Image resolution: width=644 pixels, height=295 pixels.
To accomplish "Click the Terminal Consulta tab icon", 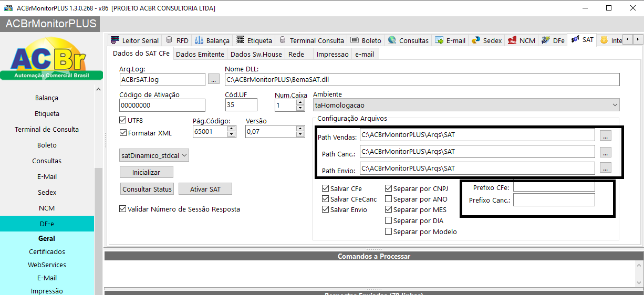I will 283,40.
